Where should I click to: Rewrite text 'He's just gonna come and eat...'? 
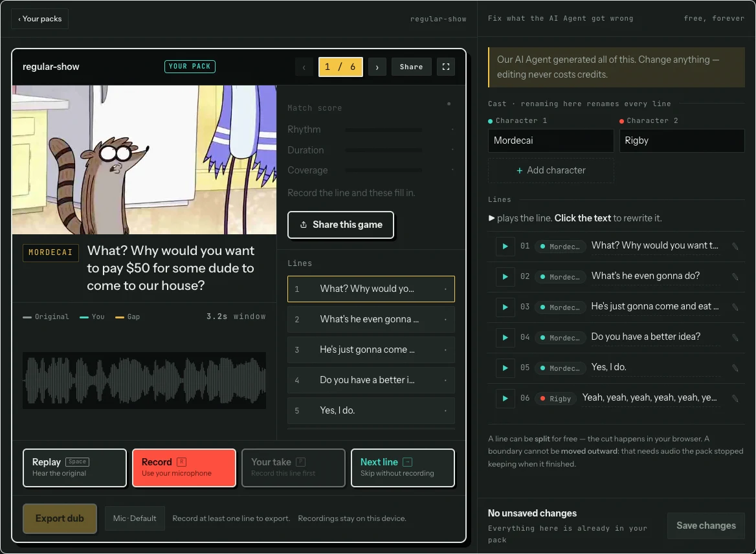tap(655, 306)
